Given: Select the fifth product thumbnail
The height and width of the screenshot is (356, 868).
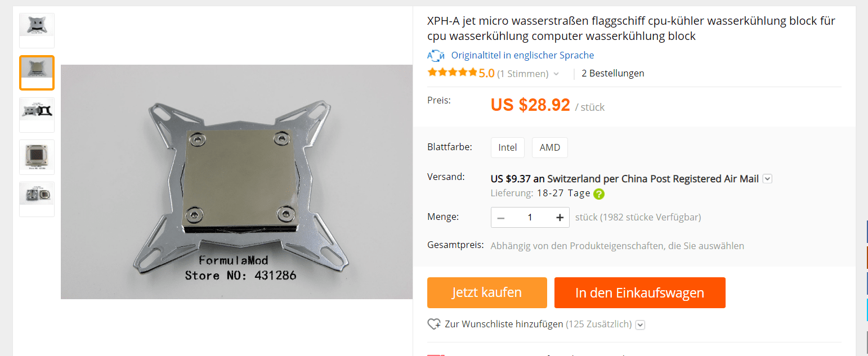Looking at the screenshot, I should 37,199.
